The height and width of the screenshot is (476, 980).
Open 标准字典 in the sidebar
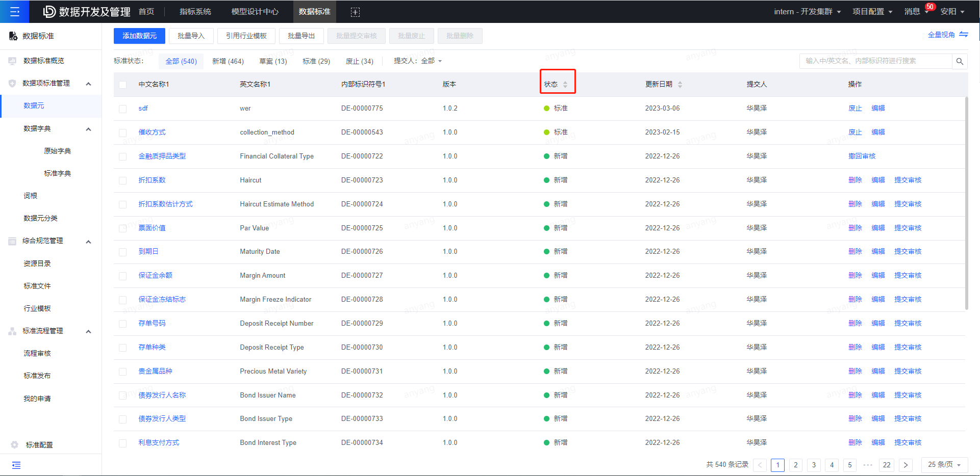57,173
